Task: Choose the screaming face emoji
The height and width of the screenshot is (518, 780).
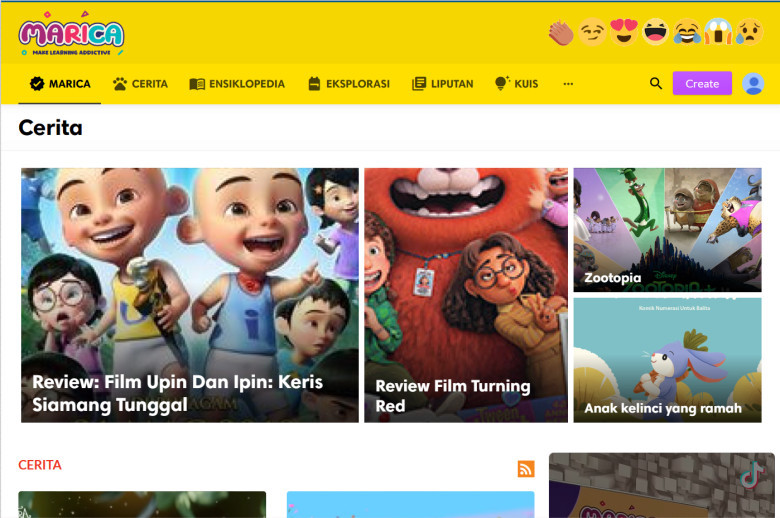Action: (x=717, y=33)
